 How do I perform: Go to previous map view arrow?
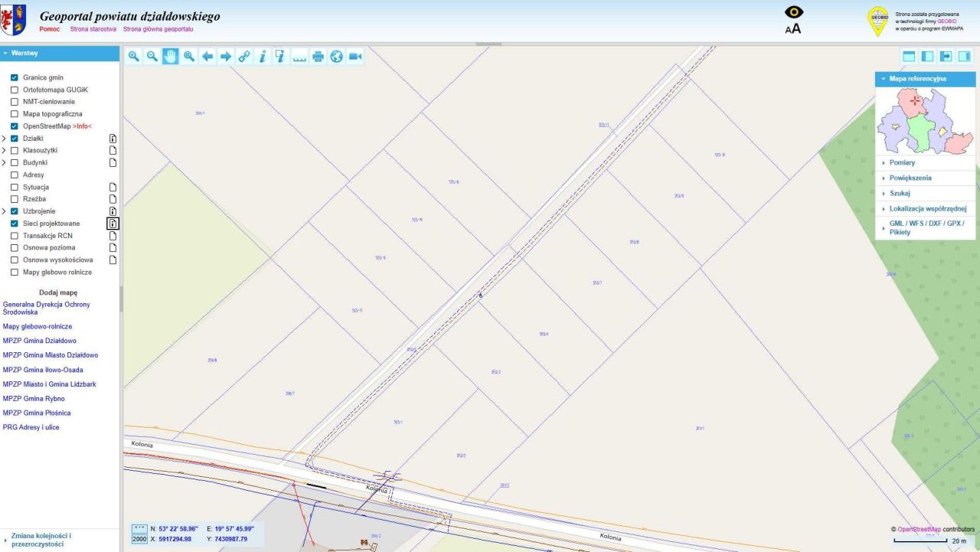click(207, 56)
